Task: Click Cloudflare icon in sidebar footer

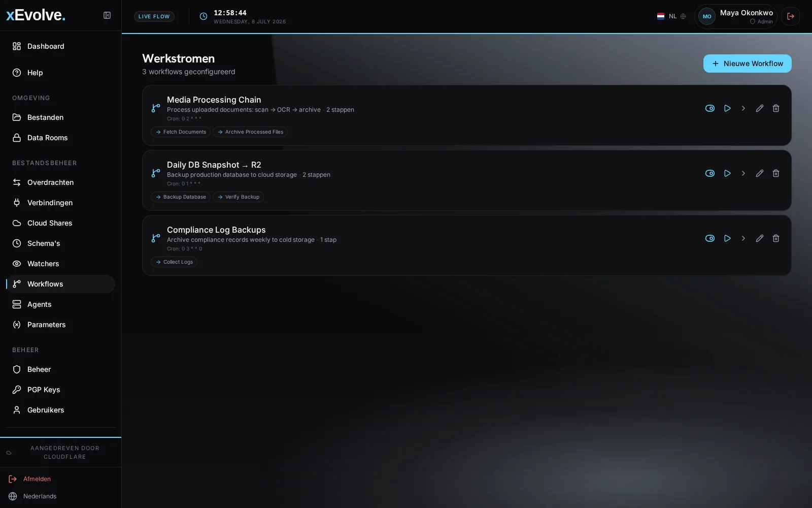Action: (9, 453)
